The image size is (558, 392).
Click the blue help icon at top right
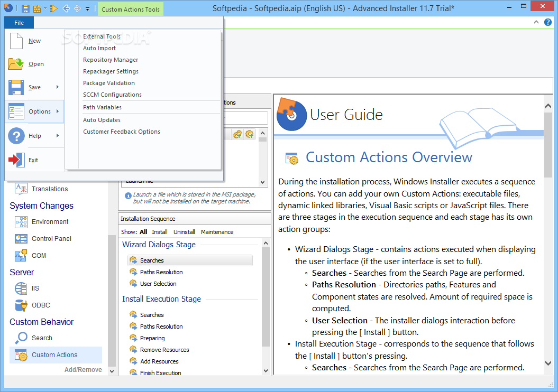tap(548, 22)
